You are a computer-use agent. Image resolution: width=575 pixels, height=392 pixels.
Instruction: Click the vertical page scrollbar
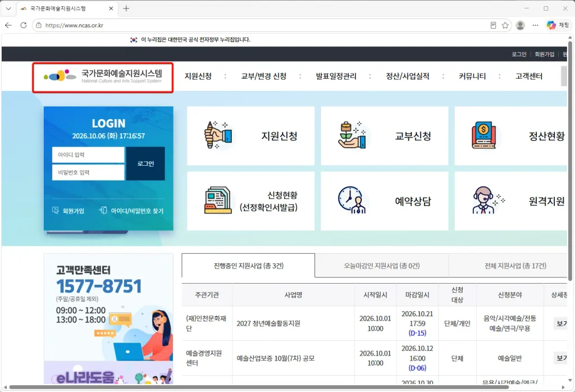tap(570, 161)
